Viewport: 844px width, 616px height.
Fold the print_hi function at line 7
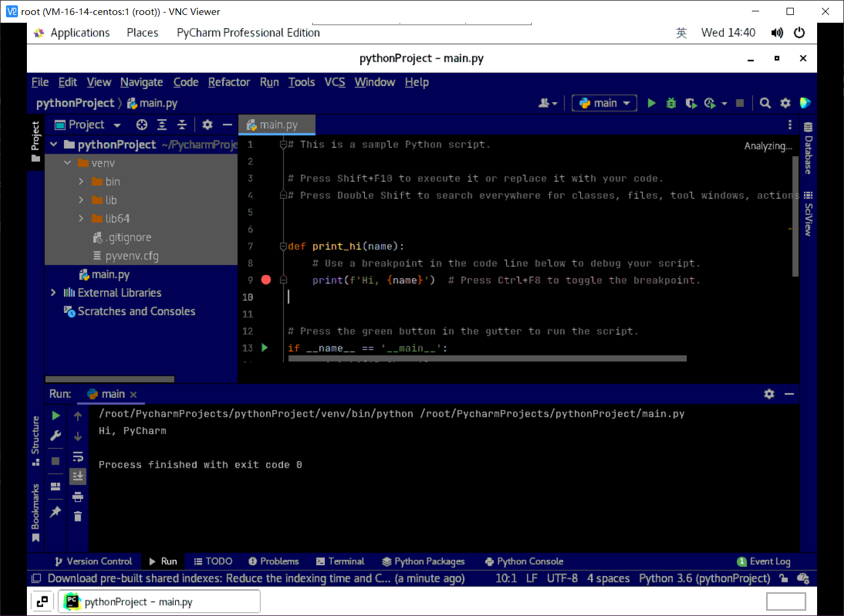tap(284, 246)
